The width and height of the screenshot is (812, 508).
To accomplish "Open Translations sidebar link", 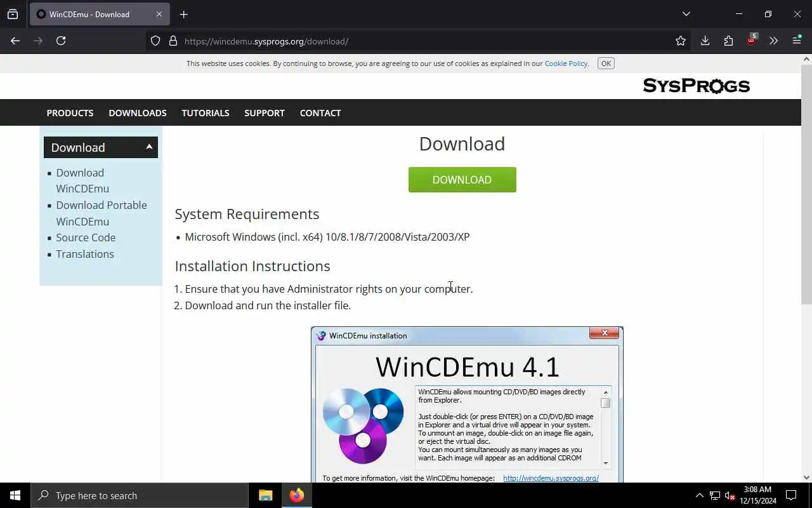I will pos(85,254).
